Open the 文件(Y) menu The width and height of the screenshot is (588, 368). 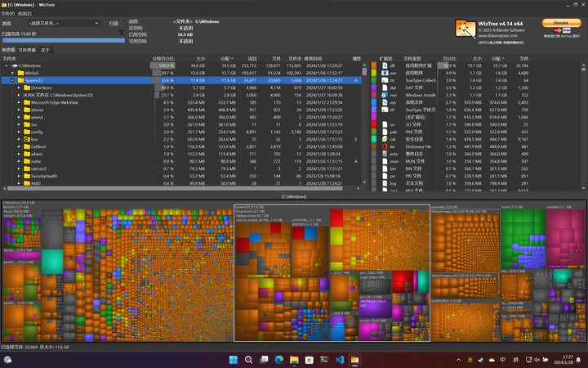coord(7,14)
